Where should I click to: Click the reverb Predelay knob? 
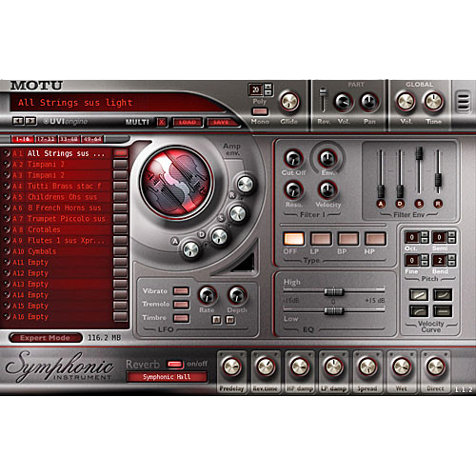pyautogui.click(x=231, y=367)
